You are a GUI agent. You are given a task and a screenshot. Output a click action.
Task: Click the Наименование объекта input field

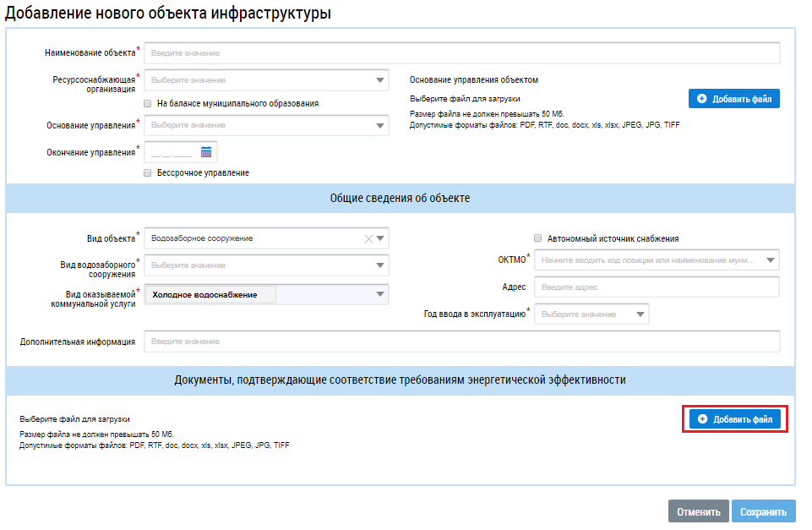coord(461,53)
